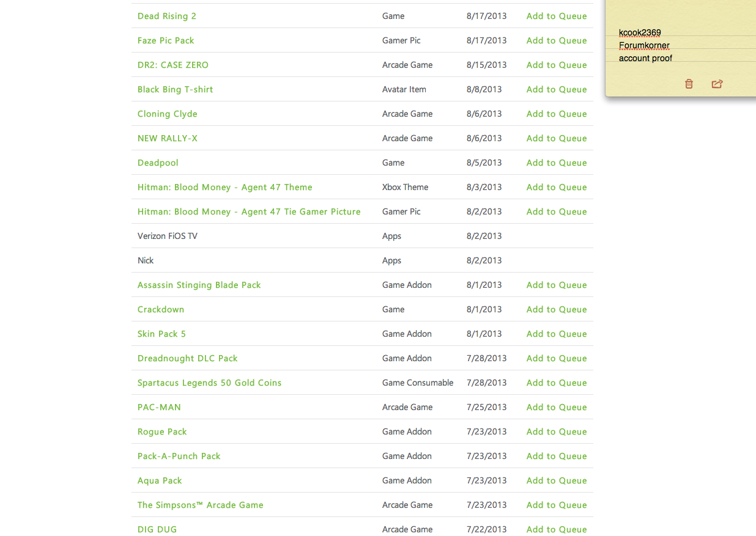
Task: Open Spartacus Legends 50 Gold Coins link
Action: click(x=210, y=383)
